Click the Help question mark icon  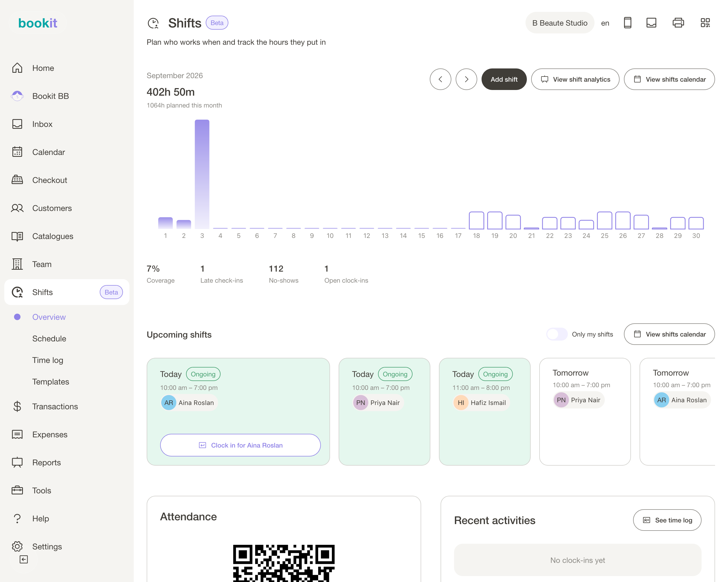[x=17, y=518]
